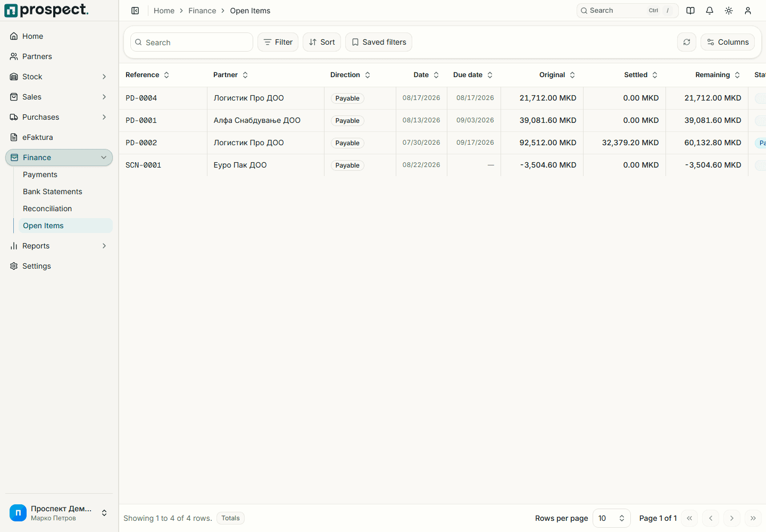Click partner Алфа Снабдување ДОО
Screen dimensions: 766x532
[257, 120]
